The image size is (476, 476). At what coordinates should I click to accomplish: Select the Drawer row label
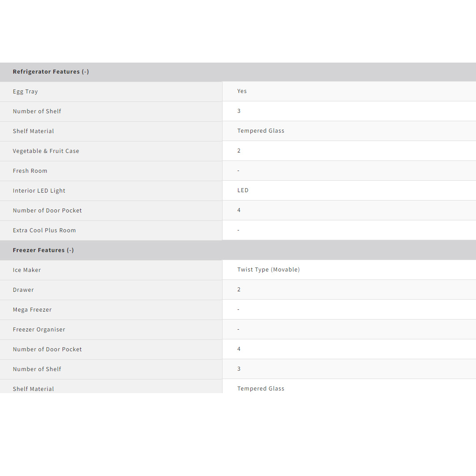[23, 290]
